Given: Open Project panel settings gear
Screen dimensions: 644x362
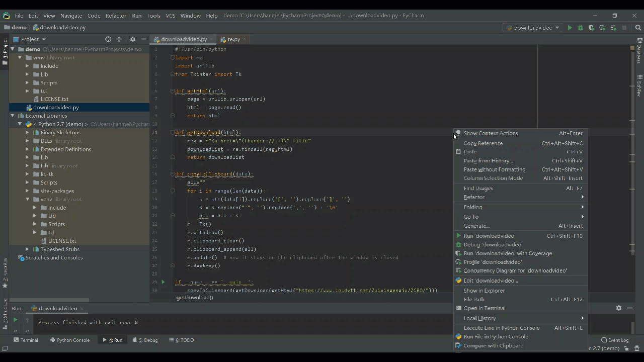Looking at the screenshot, I should (133, 39).
